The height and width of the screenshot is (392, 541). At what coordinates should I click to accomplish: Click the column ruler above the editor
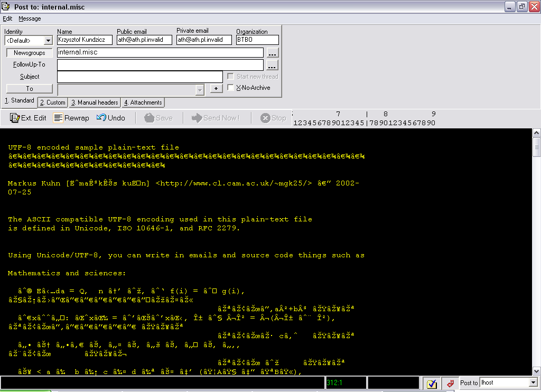(364, 118)
